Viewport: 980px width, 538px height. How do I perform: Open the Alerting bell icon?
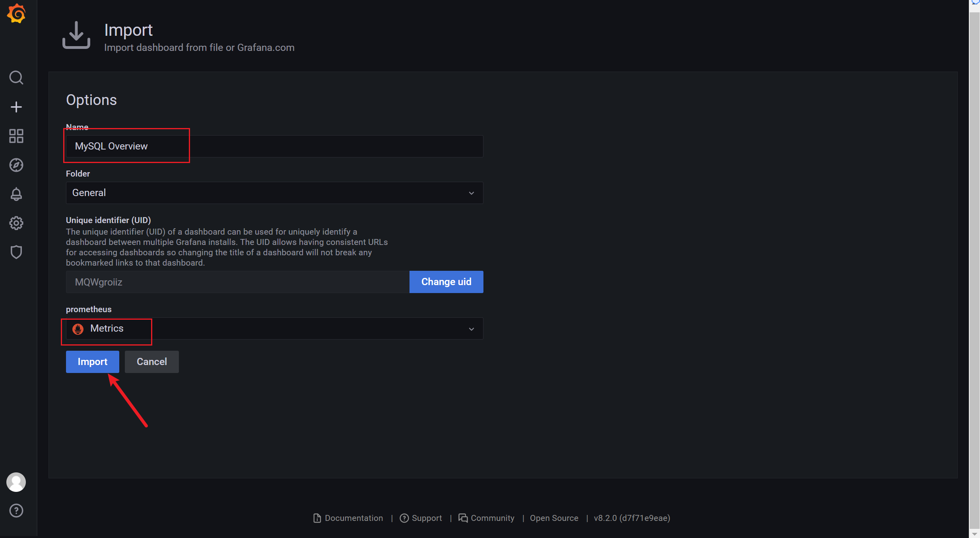click(16, 194)
